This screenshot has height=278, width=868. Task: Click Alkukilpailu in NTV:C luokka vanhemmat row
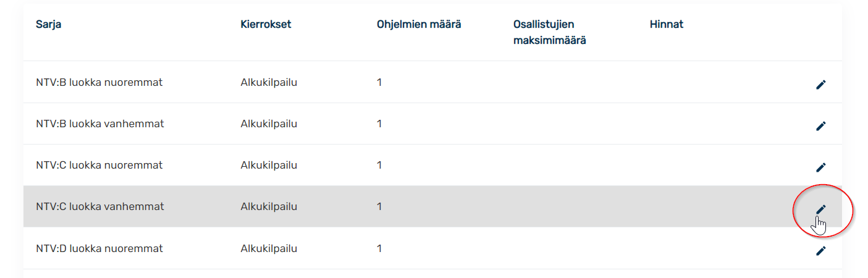(269, 206)
